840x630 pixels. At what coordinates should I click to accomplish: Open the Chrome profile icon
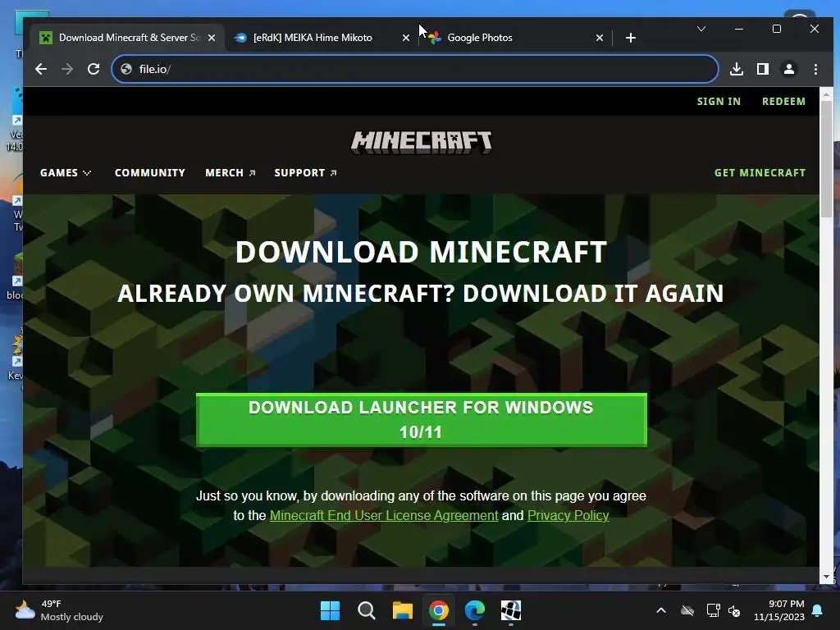(x=789, y=69)
